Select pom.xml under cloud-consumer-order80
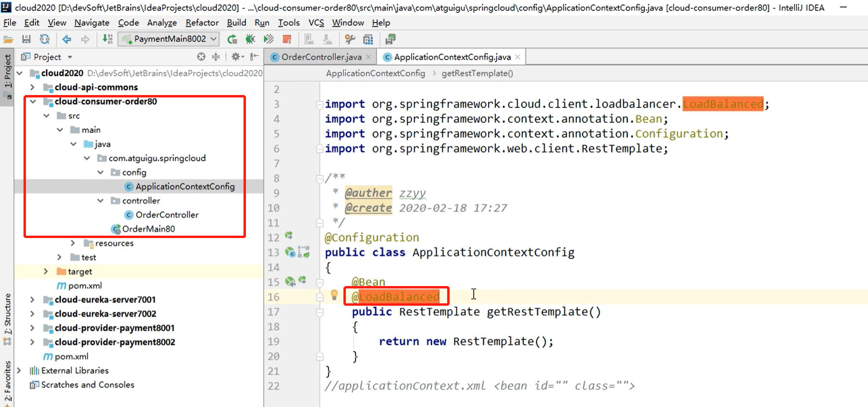Image resolution: width=868 pixels, height=407 pixels. point(85,286)
